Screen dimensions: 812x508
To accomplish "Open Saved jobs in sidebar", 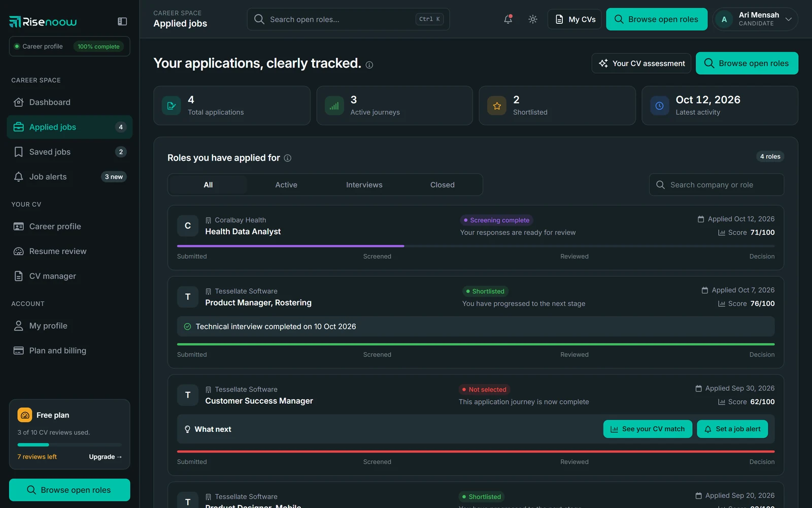I will 70,152.
